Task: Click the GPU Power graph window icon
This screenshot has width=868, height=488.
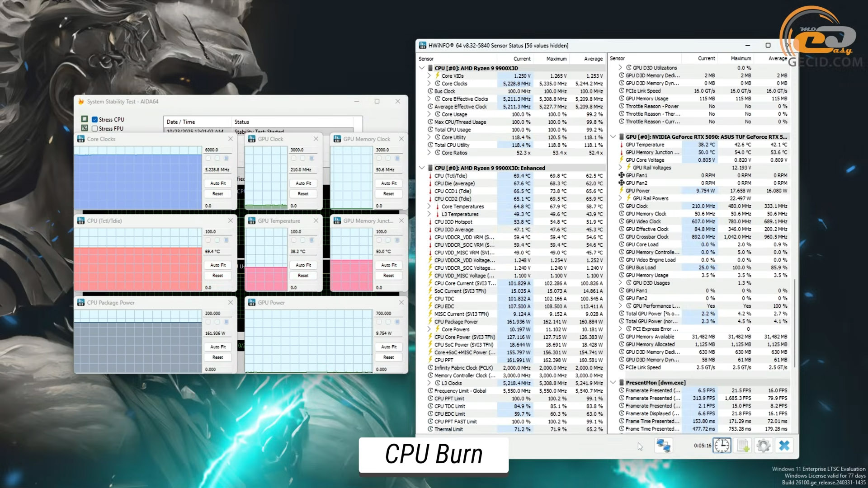Action: (252, 302)
